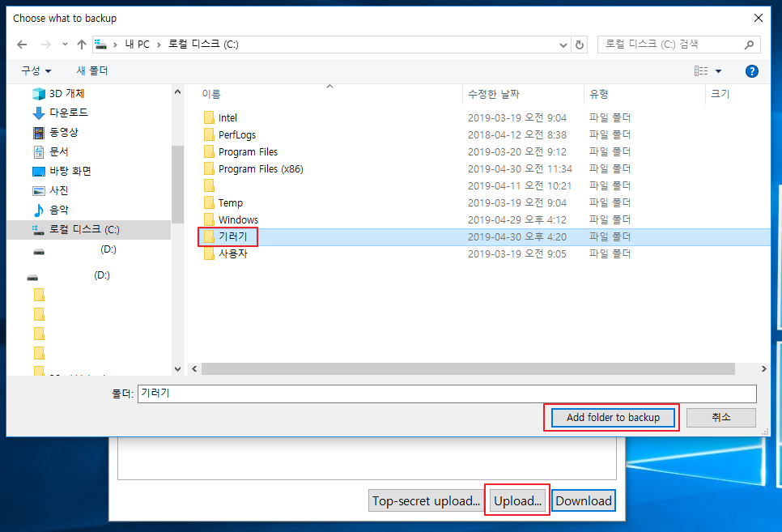The image size is (782, 532).
Task: Click the Windows folder icon
Action: [209, 219]
